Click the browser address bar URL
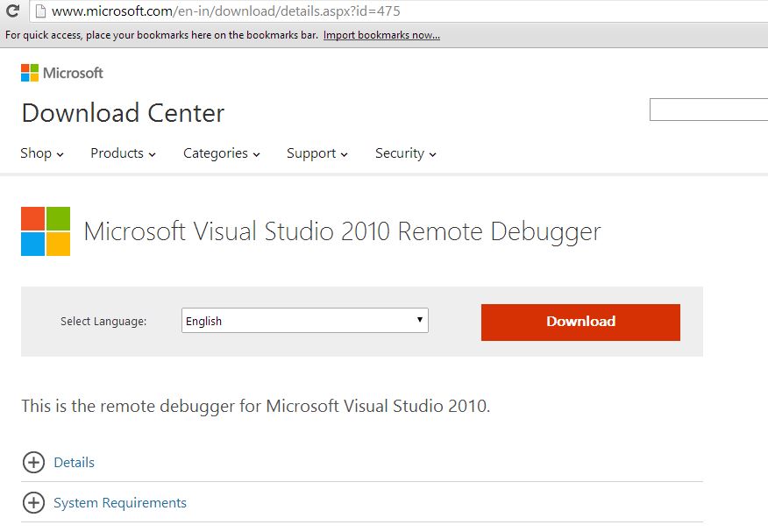768x532 pixels. (226, 11)
